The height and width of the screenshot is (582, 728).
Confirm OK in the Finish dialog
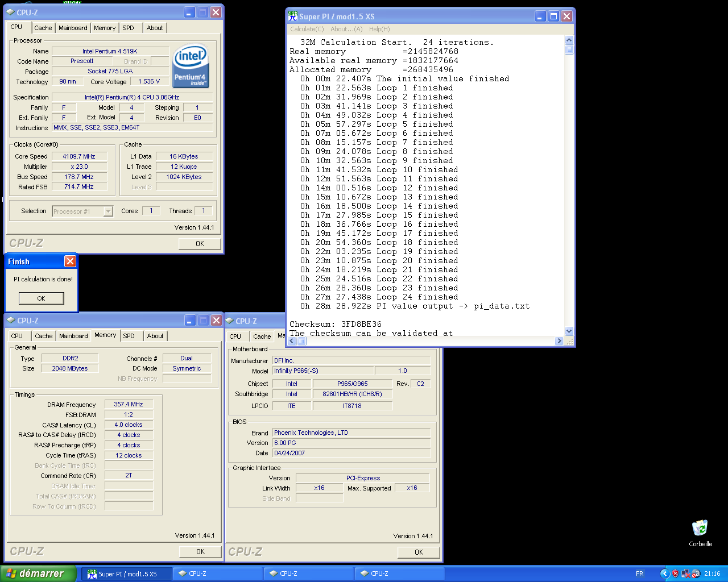tap(42, 298)
